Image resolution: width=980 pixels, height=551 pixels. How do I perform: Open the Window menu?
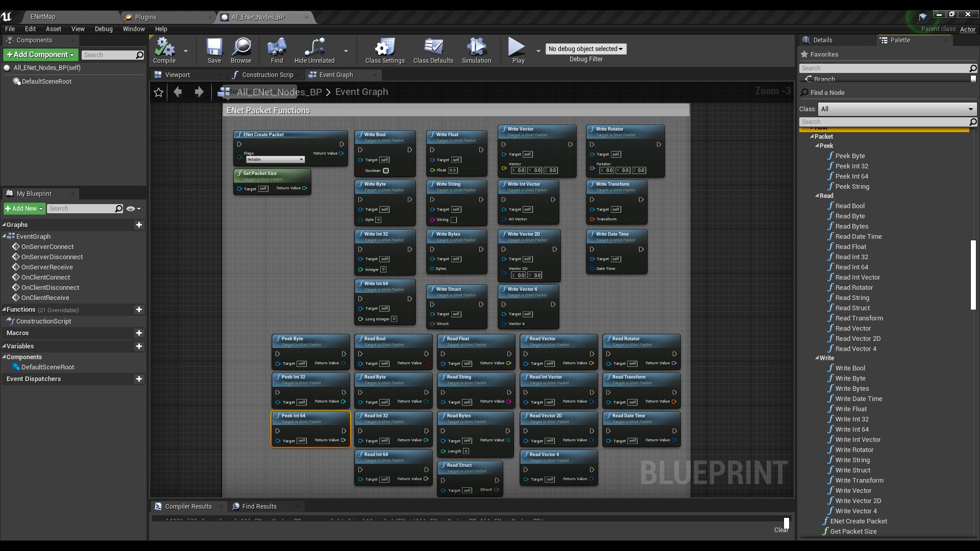(134, 29)
